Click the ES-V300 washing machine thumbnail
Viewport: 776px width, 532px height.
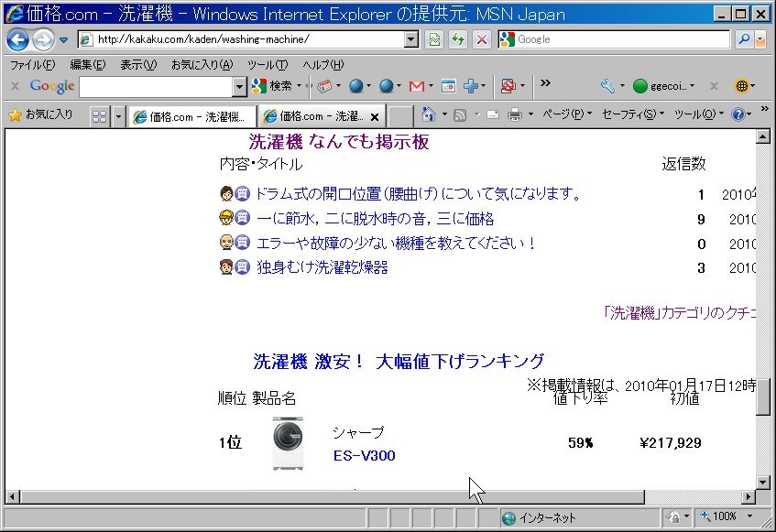click(288, 443)
